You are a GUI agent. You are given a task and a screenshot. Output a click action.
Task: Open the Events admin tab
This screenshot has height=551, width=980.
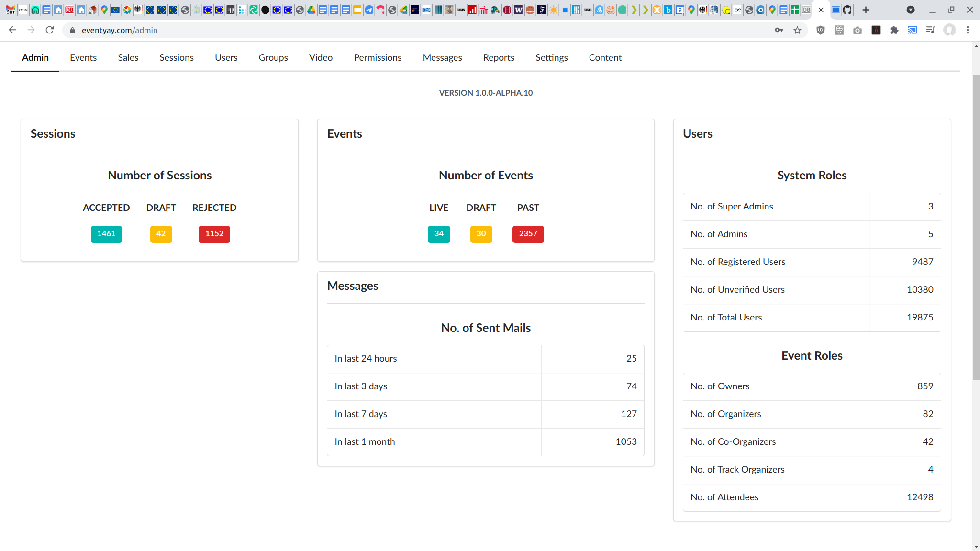pos(83,57)
